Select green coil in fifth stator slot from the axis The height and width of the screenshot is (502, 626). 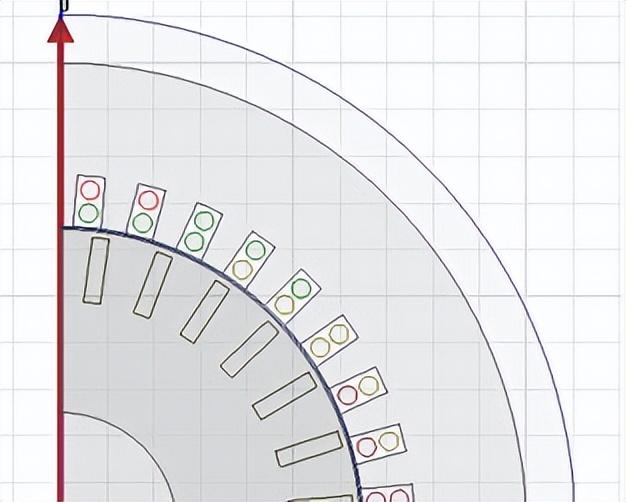click(x=301, y=288)
